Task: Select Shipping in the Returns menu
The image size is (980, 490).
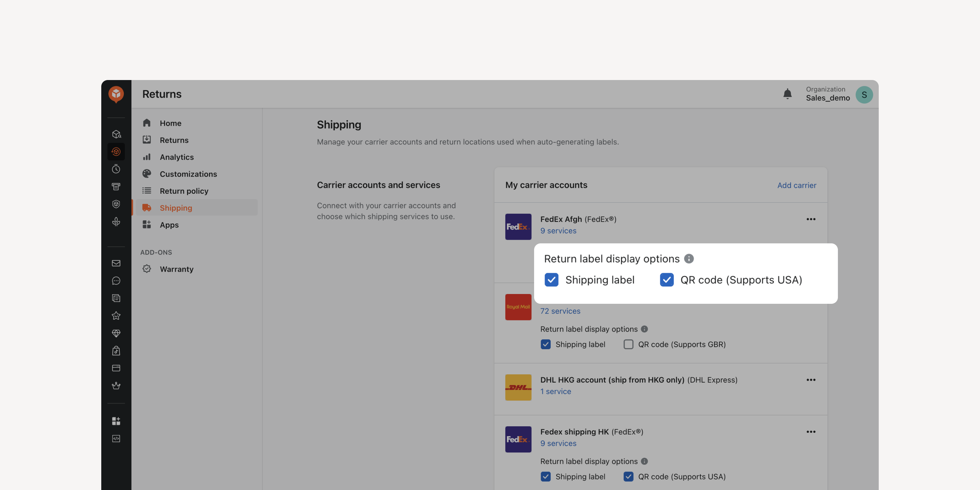Action: tap(197, 208)
